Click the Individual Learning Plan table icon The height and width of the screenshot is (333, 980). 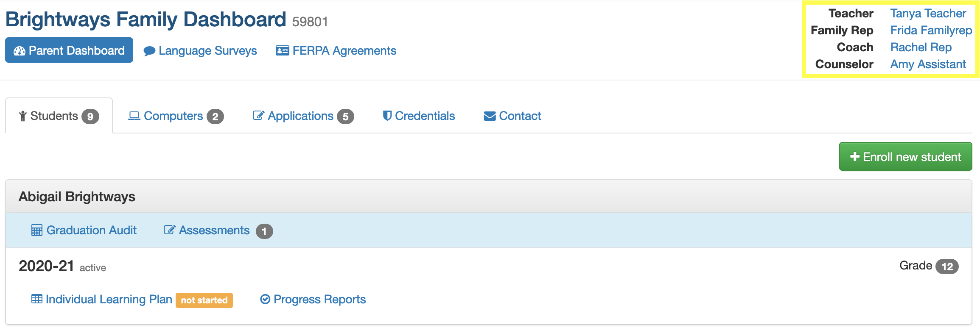pyautogui.click(x=37, y=299)
